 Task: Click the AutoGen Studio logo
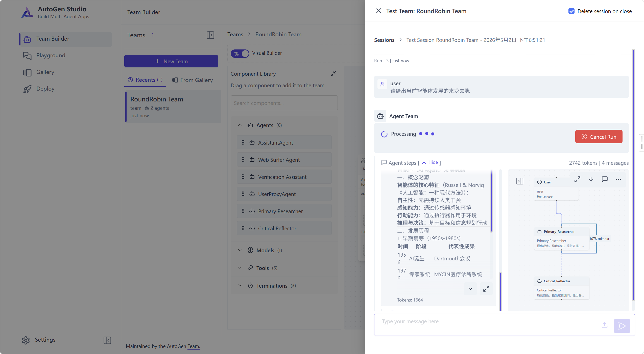coord(27,12)
